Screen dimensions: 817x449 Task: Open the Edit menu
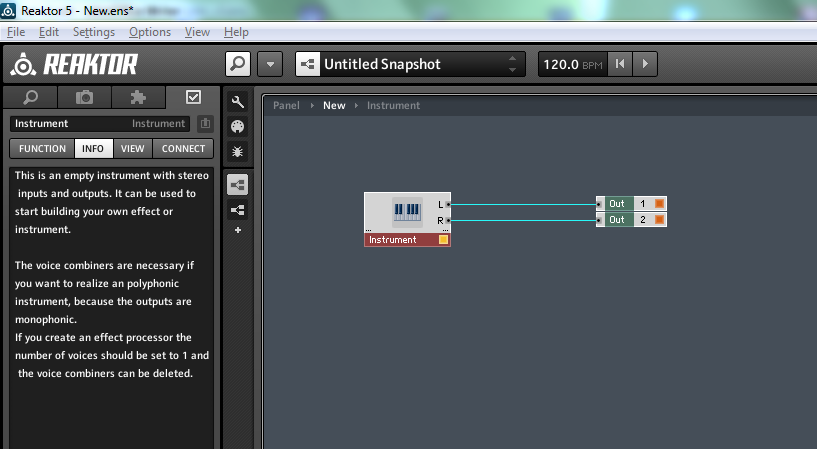point(48,32)
